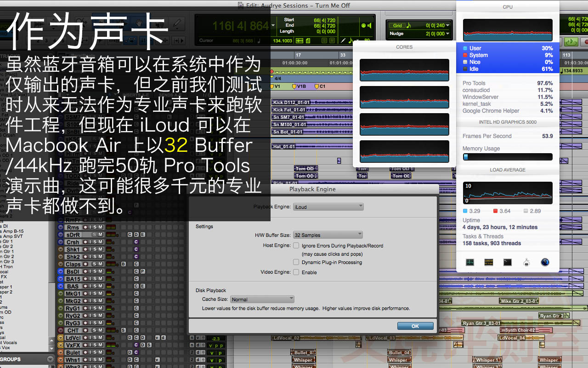The image size is (588, 368).
Task: Click the green loop playback transport button
Action: coord(571,41)
